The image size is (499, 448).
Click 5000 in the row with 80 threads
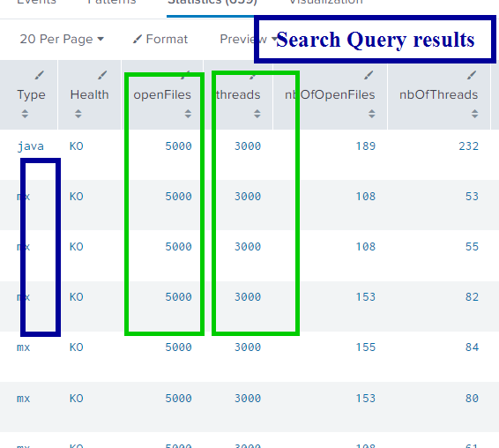pyautogui.click(x=179, y=399)
